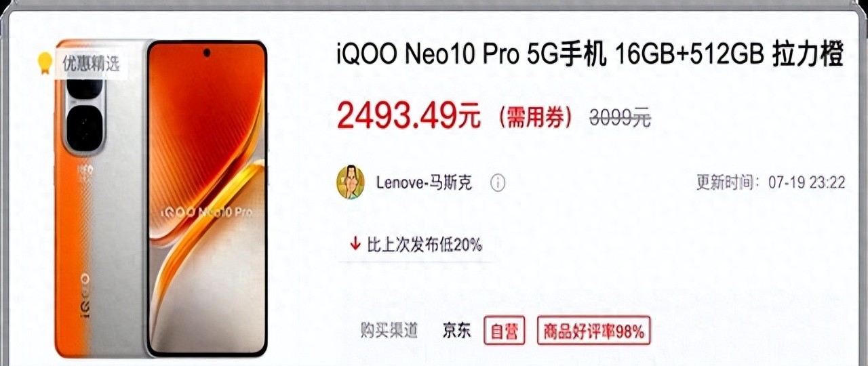Click the lightbulb icon beside 优惠精选
868x366 pixels.
[45, 63]
